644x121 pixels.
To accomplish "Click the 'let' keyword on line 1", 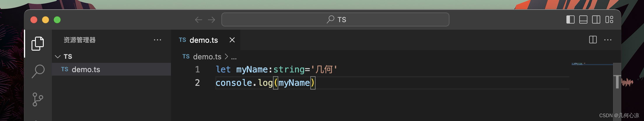I will (223, 70).
